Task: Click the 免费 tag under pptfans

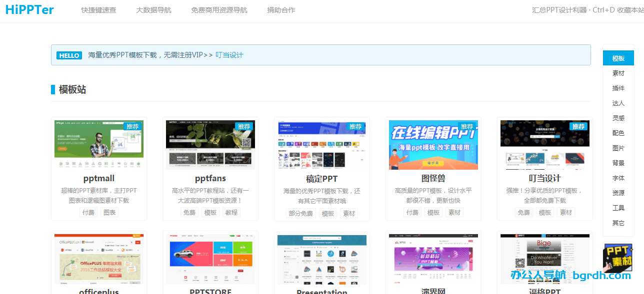Action: [x=189, y=212]
